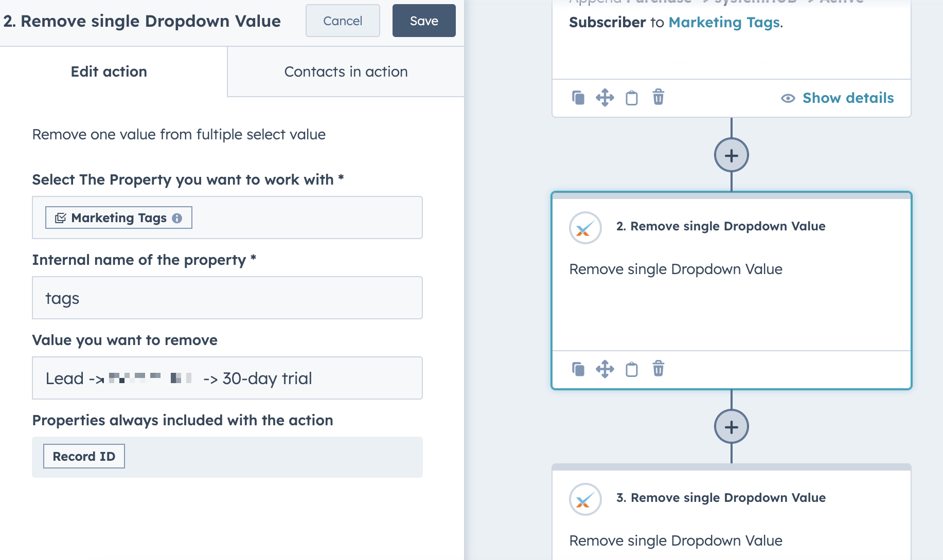Viewport: 943px width, 560px height.
Task: Open the Marketing Tags property selector
Action: (118, 218)
